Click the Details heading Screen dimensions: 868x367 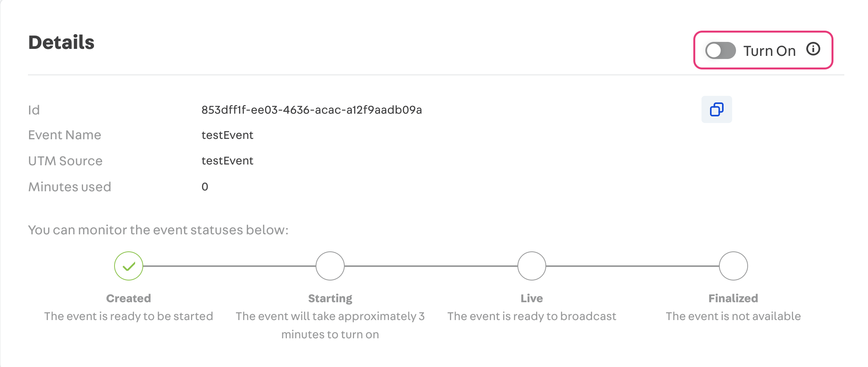pos(61,42)
